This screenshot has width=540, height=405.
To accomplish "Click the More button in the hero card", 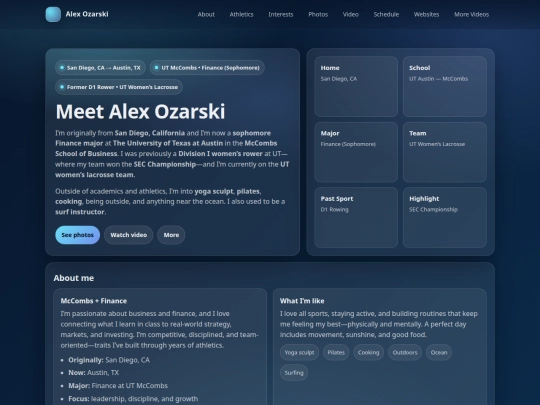I will pyautogui.click(x=171, y=235).
